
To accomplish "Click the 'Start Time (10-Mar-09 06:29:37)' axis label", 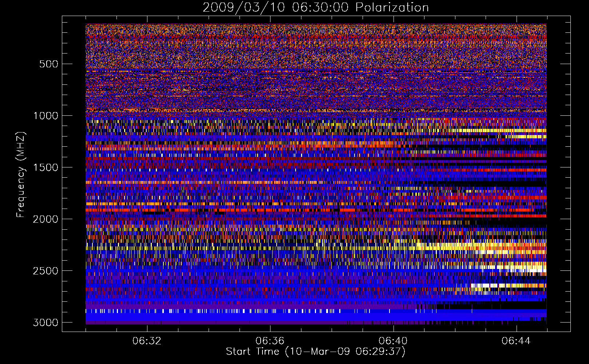I will coord(316,352).
